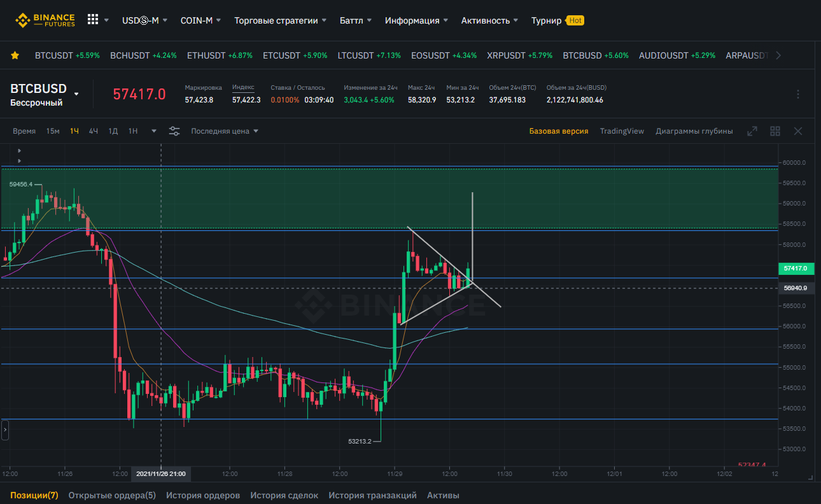The width and height of the screenshot is (821, 504).
Task: Select ETCUSDT in ticker bar
Action: [x=295, y=55]
